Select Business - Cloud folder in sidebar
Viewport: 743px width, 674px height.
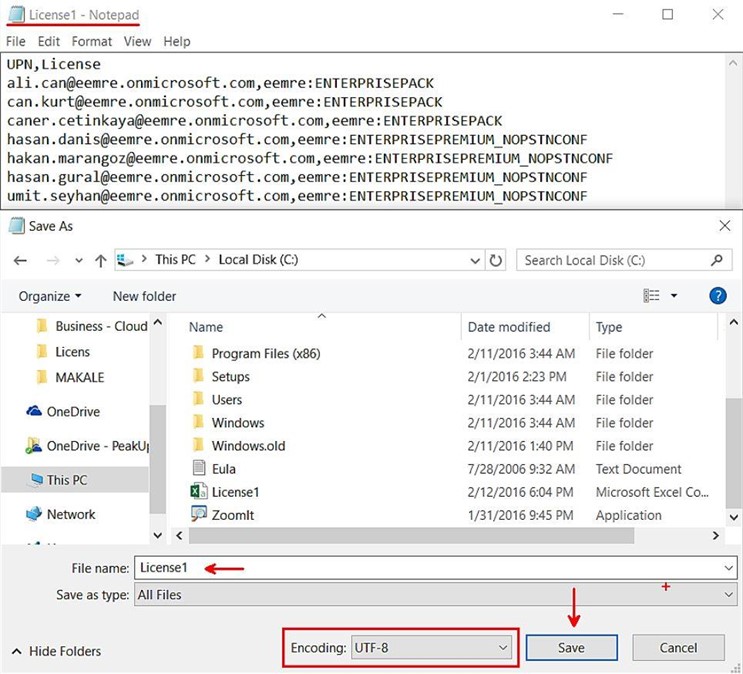tap(92, 326)
